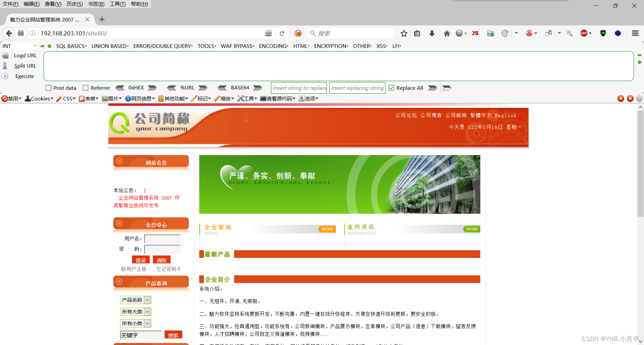Image resolution: width=644 pixels, height=345 pixels.
Task: Toggle the JS script blocker icon
Action: pos(475,33)
